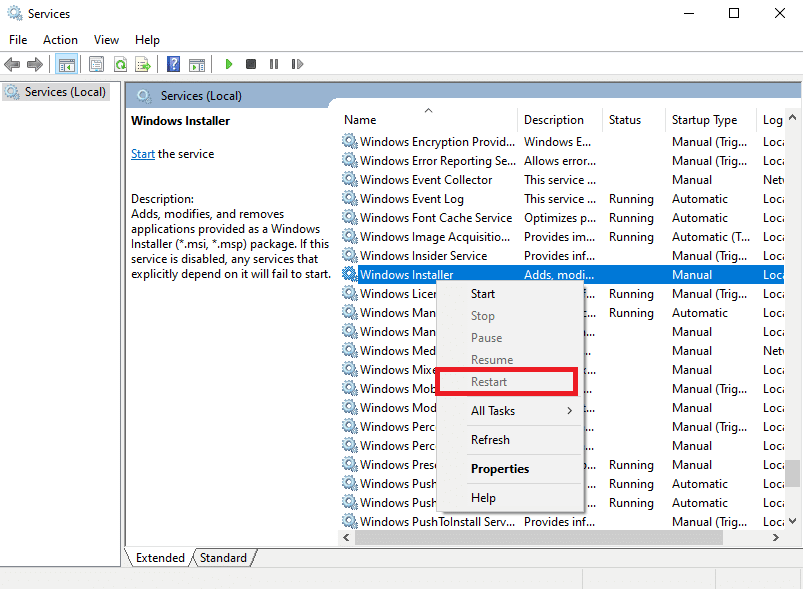Select Windows Image Acquisition service row

tap(562, 237)
